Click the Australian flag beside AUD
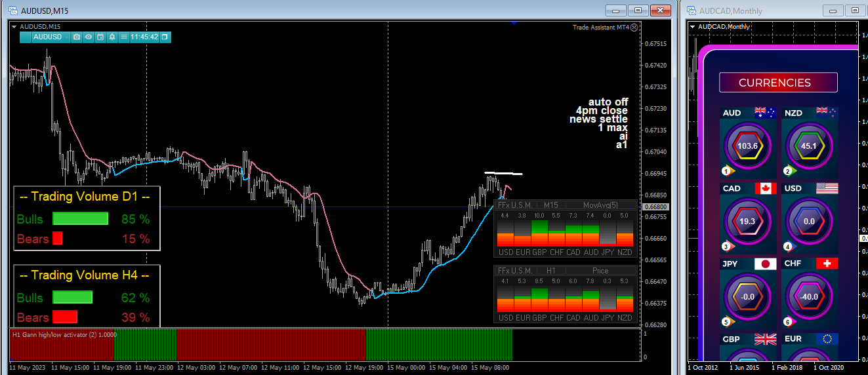The width and height of the screenshot is (868, 375). (x=765, y=113)
